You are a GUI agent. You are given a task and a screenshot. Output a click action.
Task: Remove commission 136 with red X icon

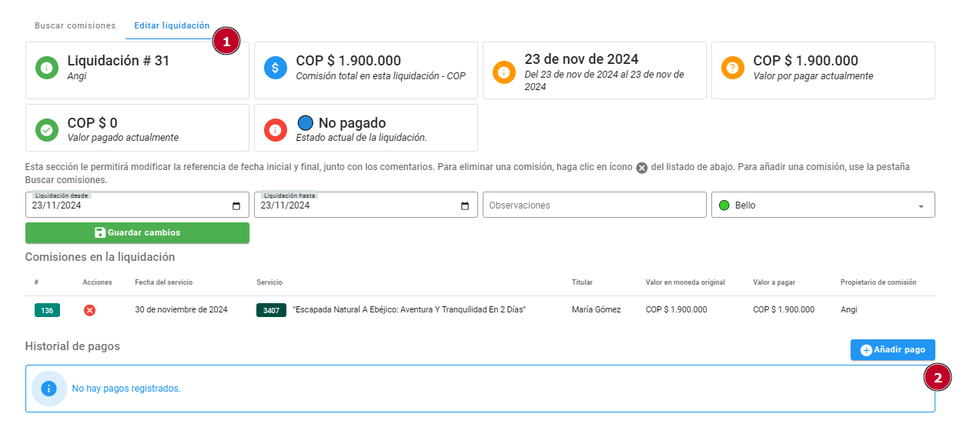[x=89, y=310]
